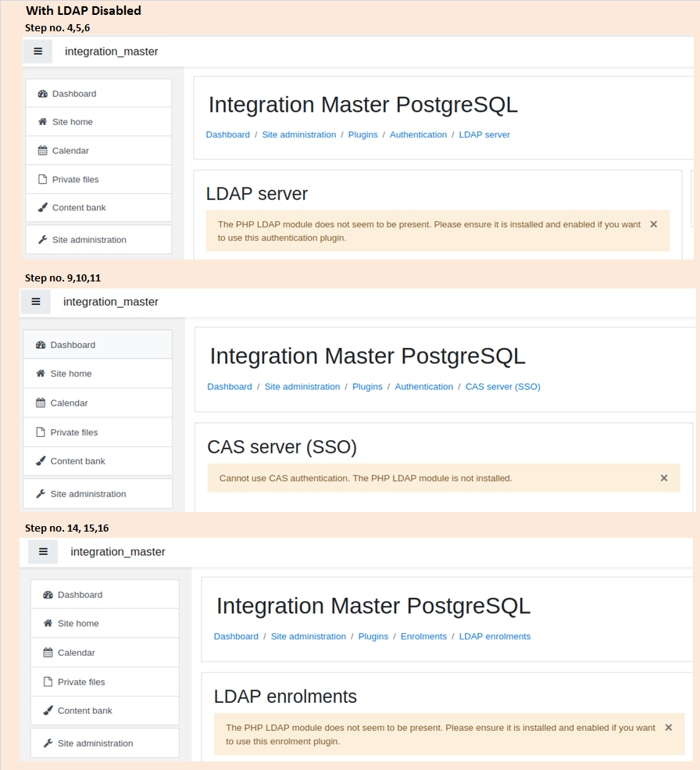This screenshot has width=700, height=770.
Task: Click Content bank brush icon in LDAP enrolments panel
Action: [48, 710]
